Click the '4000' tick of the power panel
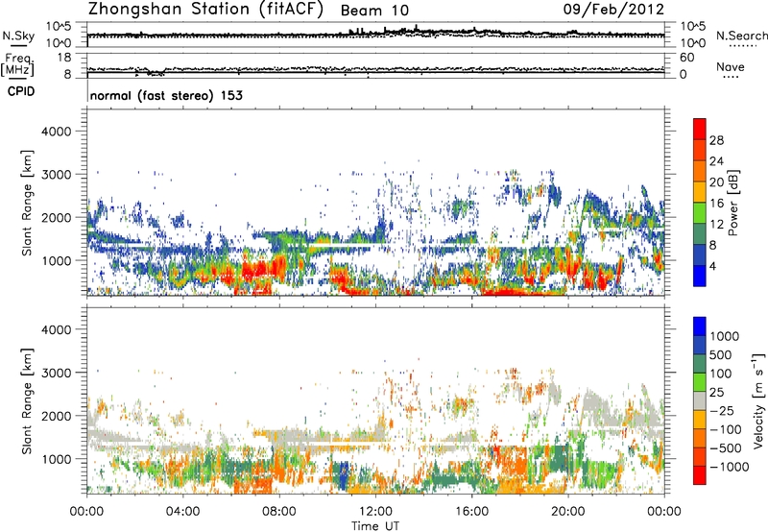Image resolution: width=768 pixels, height=532 pixels. click(x=57, y=132)
